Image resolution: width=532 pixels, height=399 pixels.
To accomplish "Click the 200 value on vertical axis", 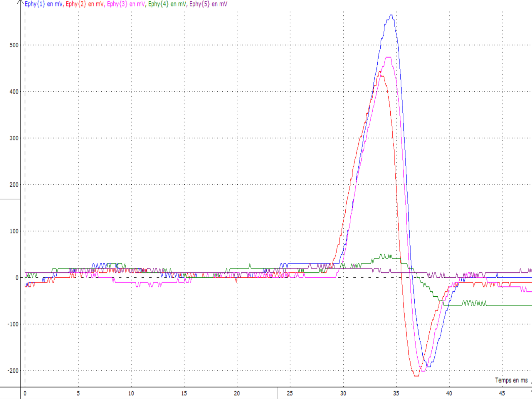I will tap(14, 185).
